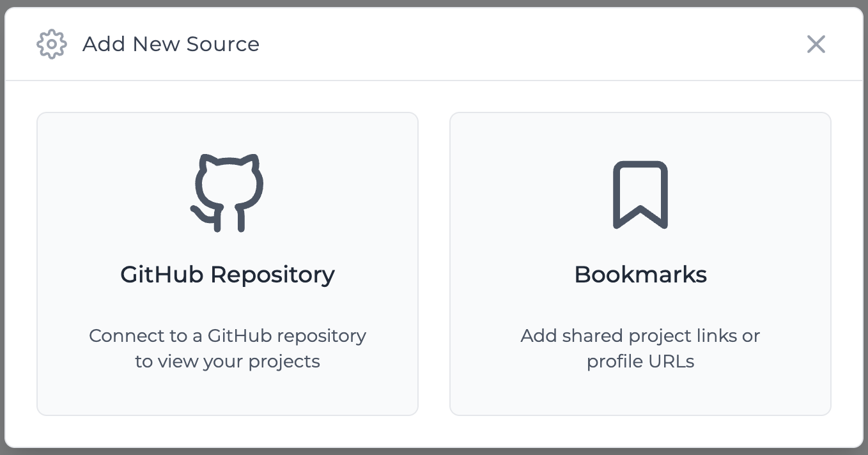Click the Add New Source title text
The image size is (868, 455).
click(171, 44)
